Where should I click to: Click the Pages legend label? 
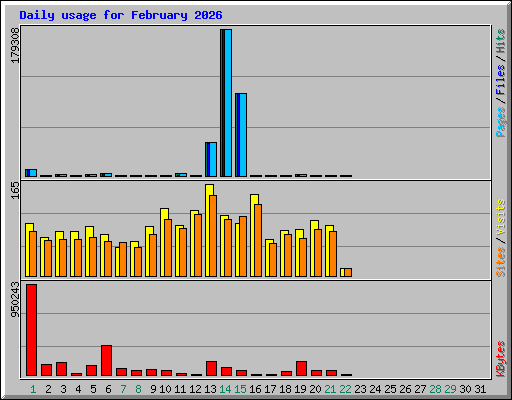(501, 122)
